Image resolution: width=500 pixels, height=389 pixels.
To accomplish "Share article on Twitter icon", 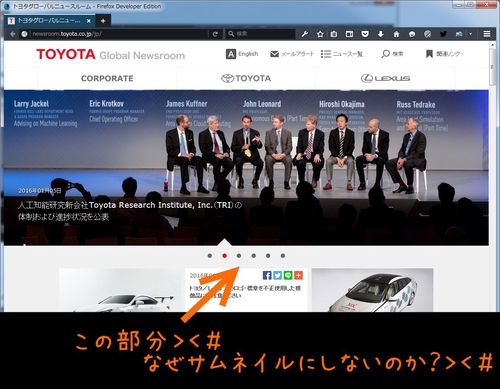I will 277,275.
